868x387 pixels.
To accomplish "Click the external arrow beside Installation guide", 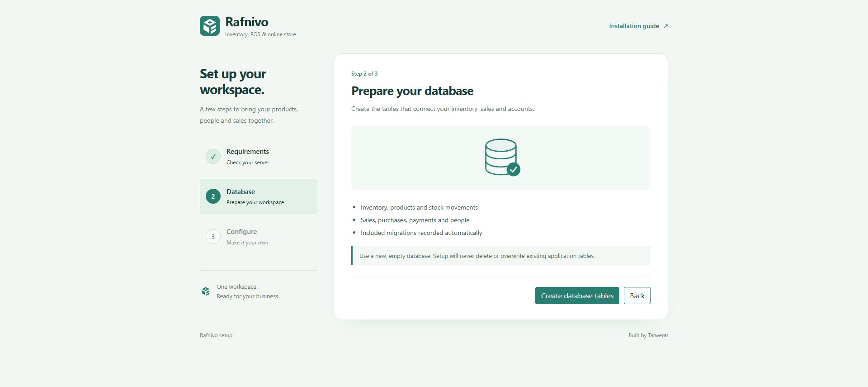I will point(665,26).
